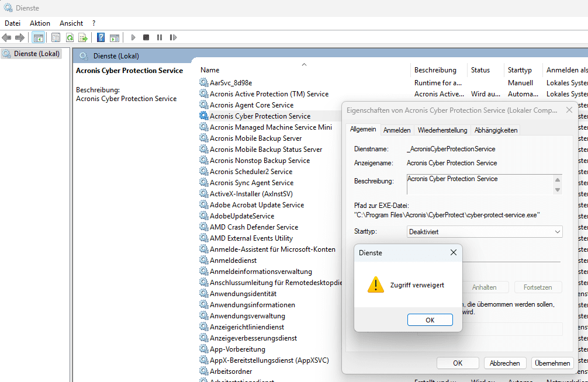Image resolution: width=588 pixels, height=382 pixels.
Task: Select Dienste (Lokal) in the left tree
Action: click(x=31, y=54)
